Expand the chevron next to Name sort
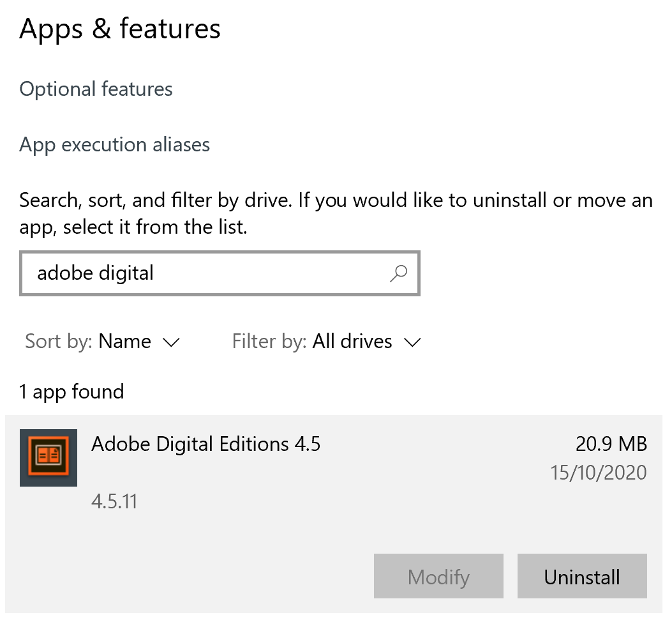The width and height of the screenshot is (672, 622). pyautogui.click(x=172, y=342)
